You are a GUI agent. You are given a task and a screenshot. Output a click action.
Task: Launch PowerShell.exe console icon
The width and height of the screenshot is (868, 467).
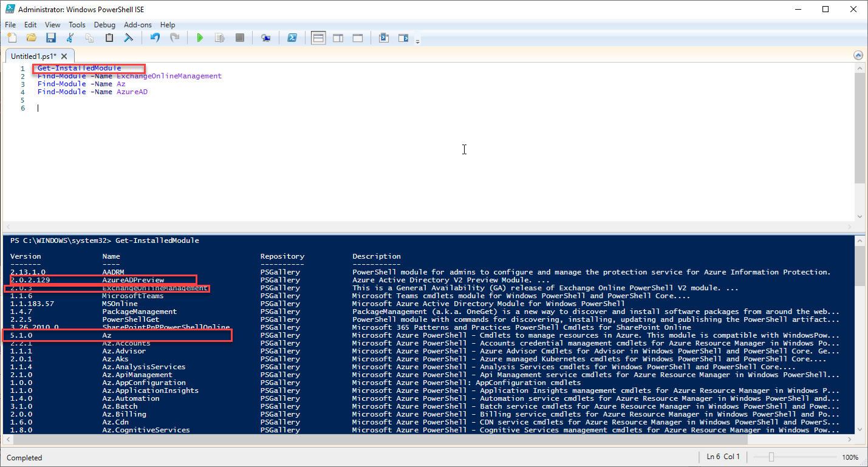coord(292,38)
